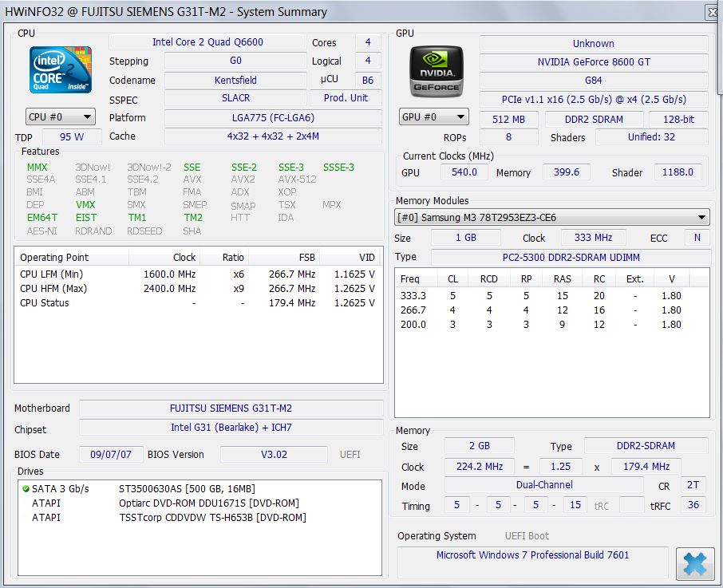
Task: Click the 512 MB video memory field
Action: tap(508, 119)
